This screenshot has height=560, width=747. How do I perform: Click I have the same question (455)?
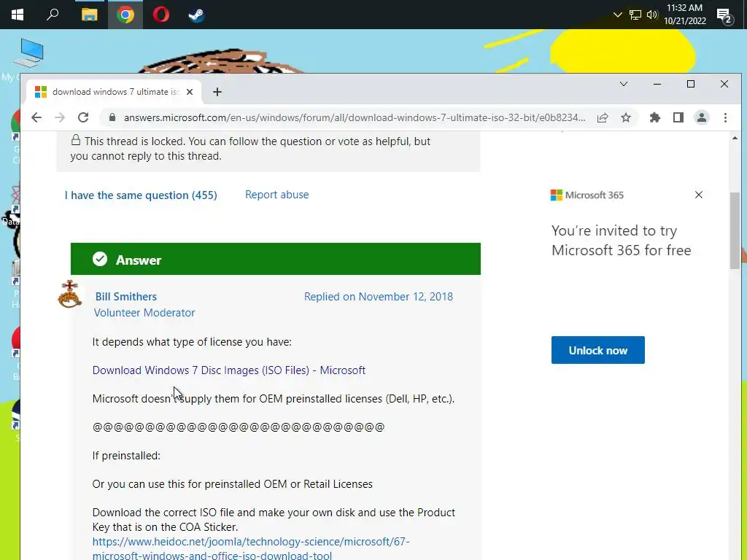pos(141,195)
